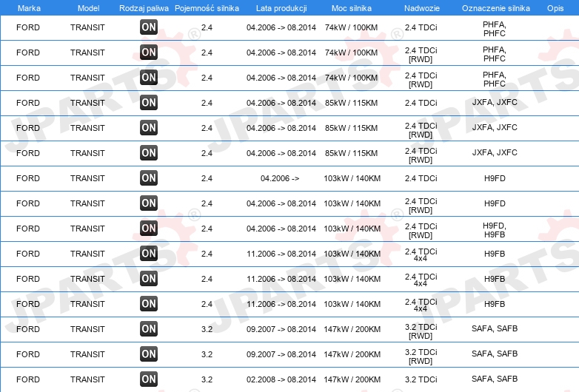The width and height of the screenshot is (579, 392).
Task: Click ON icon in the H9FD, H9FB row
Action: click(149, 229)
